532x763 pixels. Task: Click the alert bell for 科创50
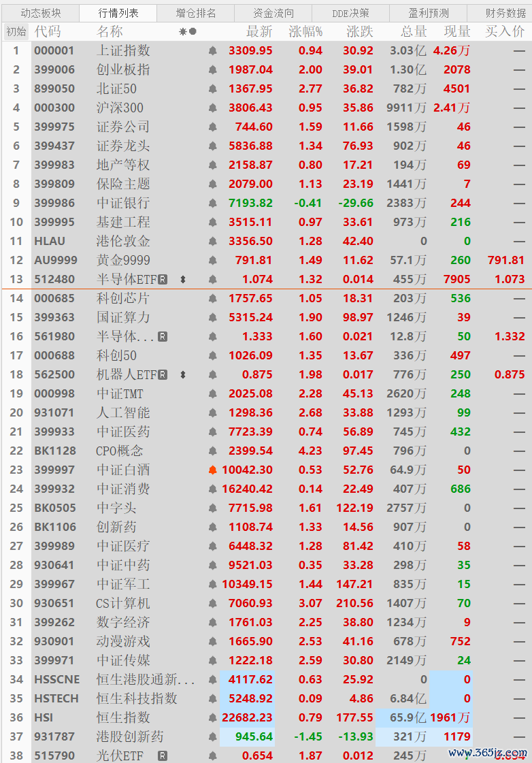(212, 356)
